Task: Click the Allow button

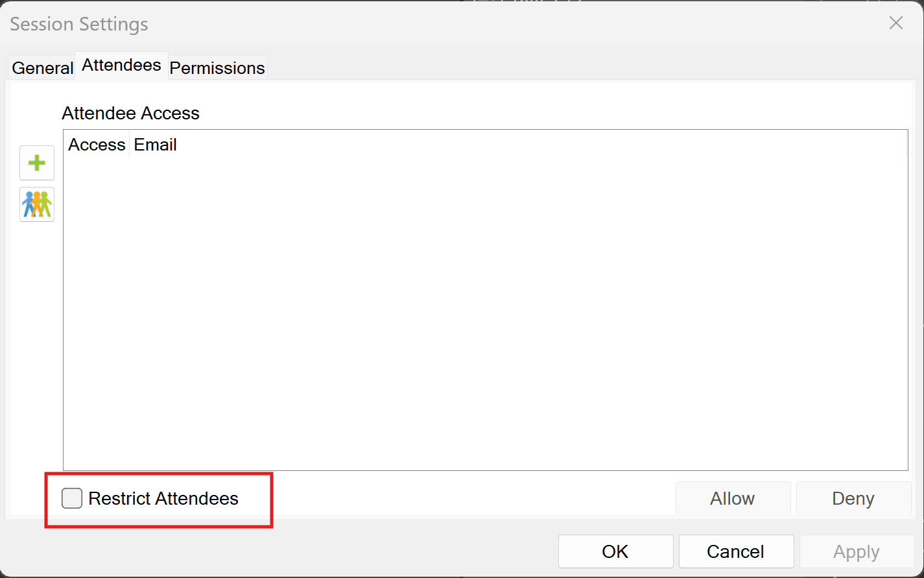Action: coord(733,498)
